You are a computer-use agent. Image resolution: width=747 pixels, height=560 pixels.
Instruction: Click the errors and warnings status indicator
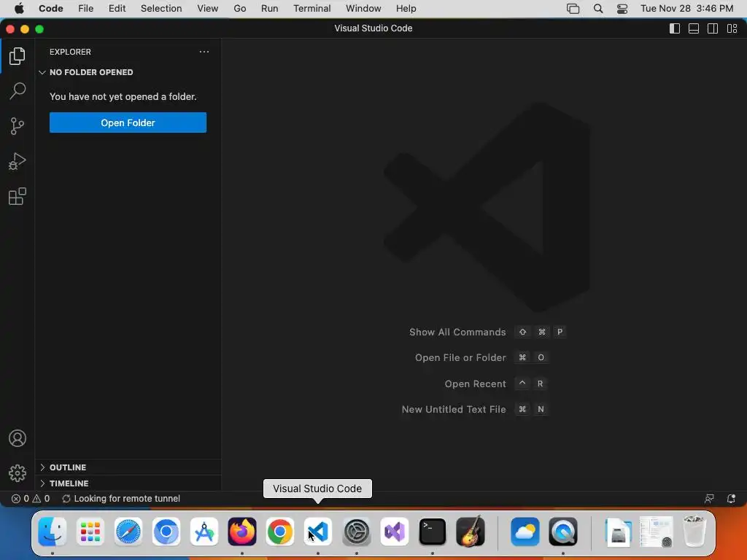pyautogui.click(x=31, y=499)
